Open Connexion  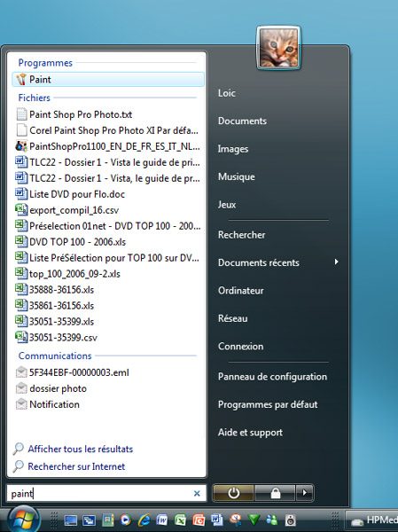coord(240,346)
